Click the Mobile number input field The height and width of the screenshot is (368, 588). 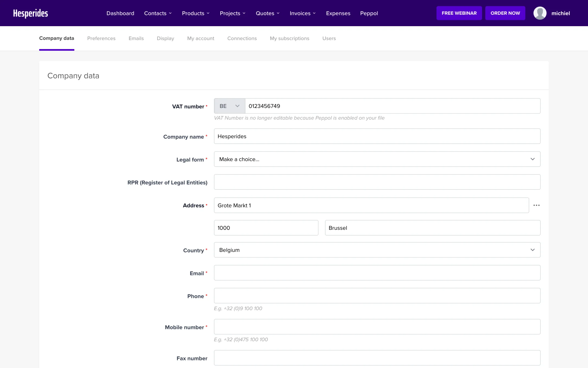point(377,327)
